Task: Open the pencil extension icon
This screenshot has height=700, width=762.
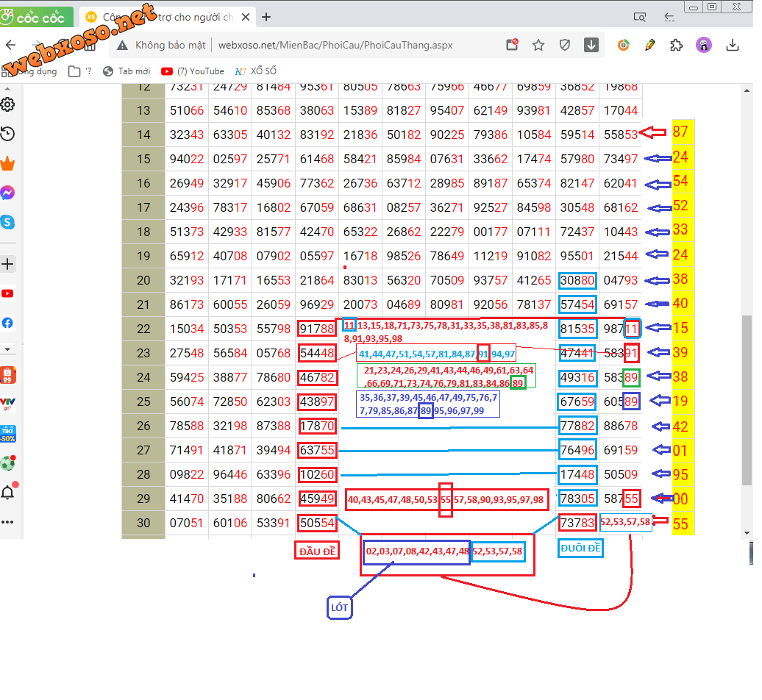Action: (x=649, y=45)
